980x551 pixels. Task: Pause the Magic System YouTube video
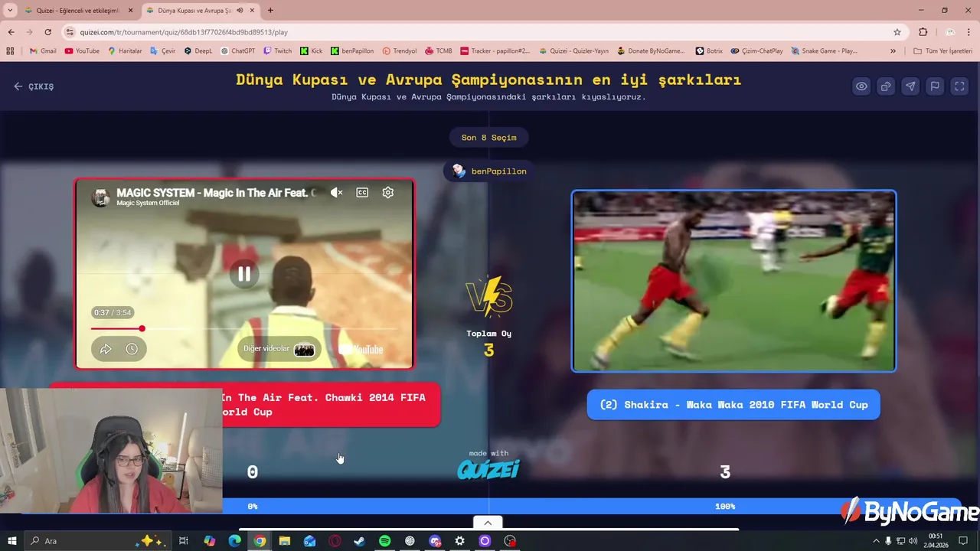click(x=244, y=273)
